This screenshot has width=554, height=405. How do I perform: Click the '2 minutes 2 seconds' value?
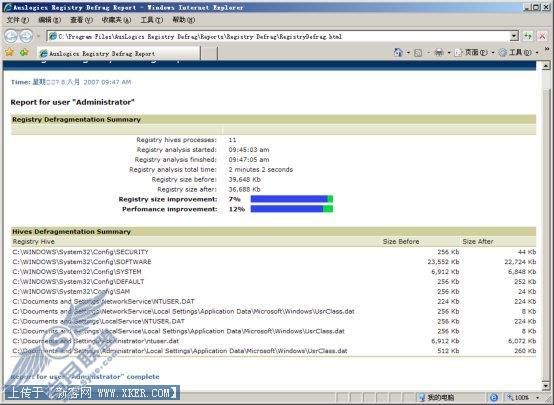(261, 170)
